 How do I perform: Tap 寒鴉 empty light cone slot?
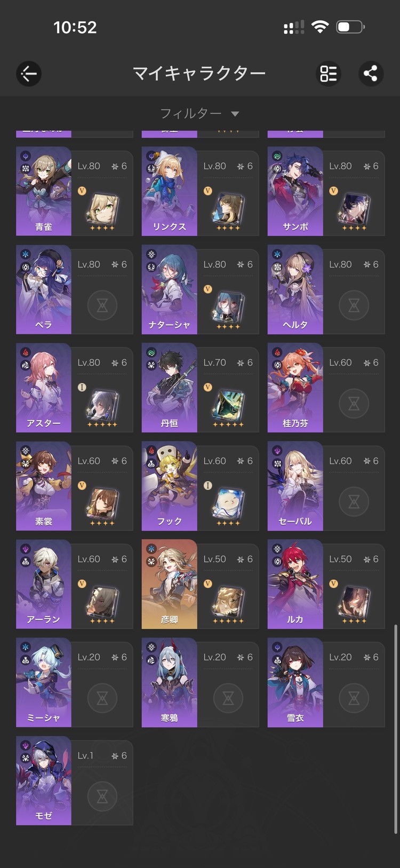point(228,698)
